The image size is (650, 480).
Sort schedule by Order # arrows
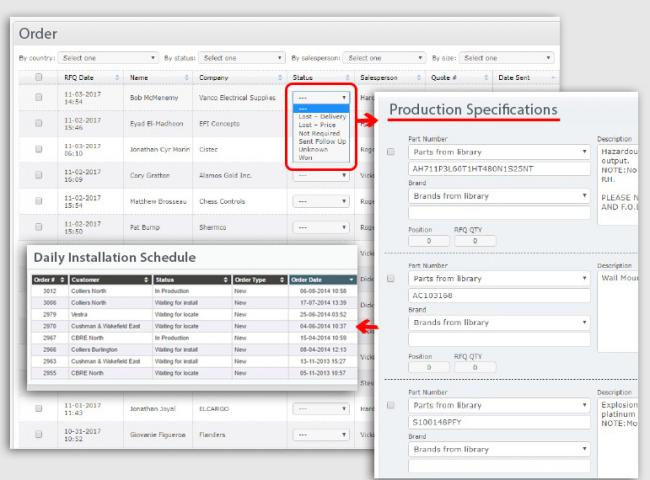point(62,280)
